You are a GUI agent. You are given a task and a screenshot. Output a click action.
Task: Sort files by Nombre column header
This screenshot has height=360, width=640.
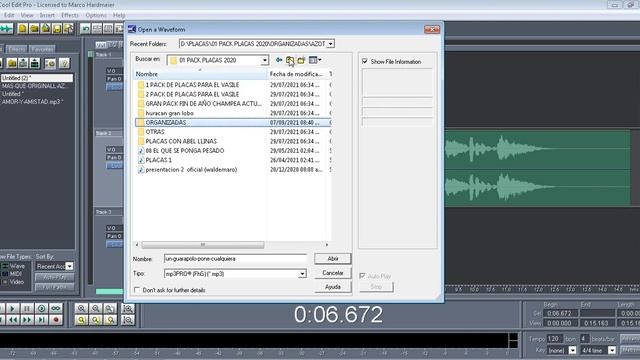click(200, 74)
